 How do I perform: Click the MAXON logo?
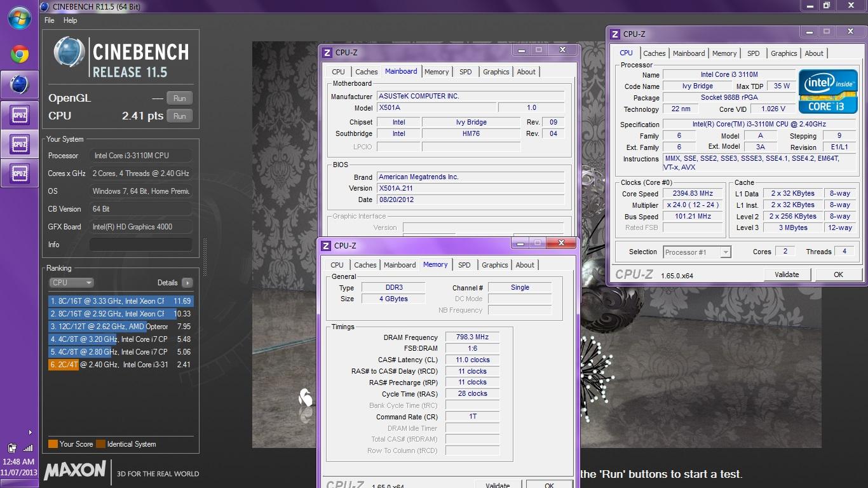74,470
